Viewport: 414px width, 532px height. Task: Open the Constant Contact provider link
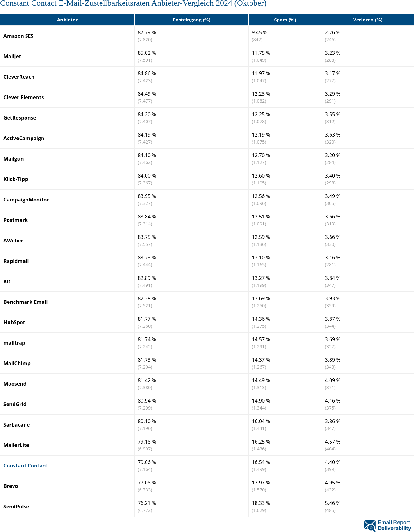click(x=25, y=466)
